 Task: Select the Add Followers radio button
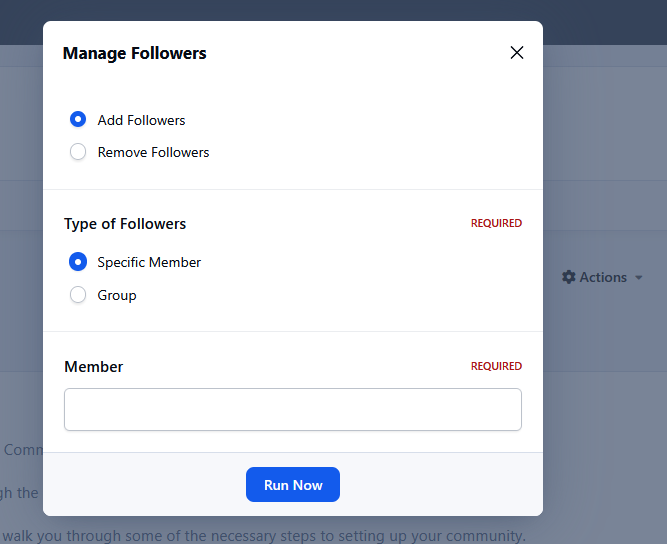point(78,120)
